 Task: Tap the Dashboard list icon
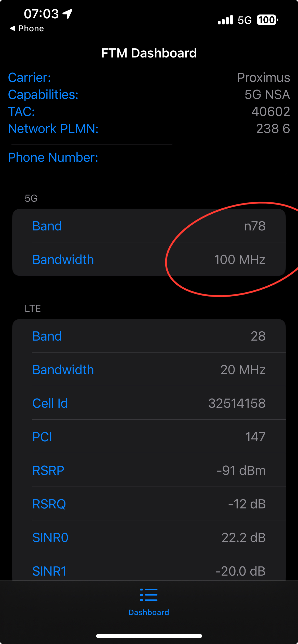pyautogui.click(x=149, y=595)
